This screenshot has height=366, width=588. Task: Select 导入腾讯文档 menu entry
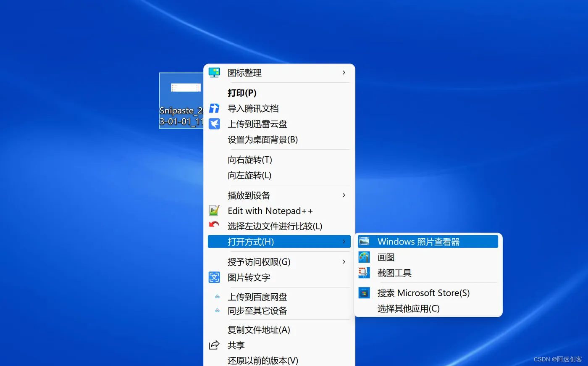[x=279, y=108]
